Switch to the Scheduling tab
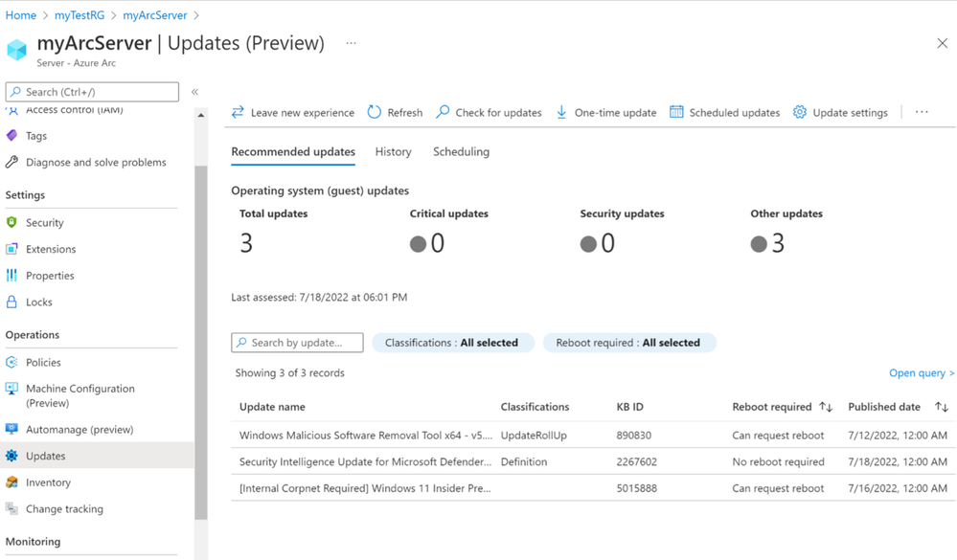 pyautogui.click(x=461, y=152)
